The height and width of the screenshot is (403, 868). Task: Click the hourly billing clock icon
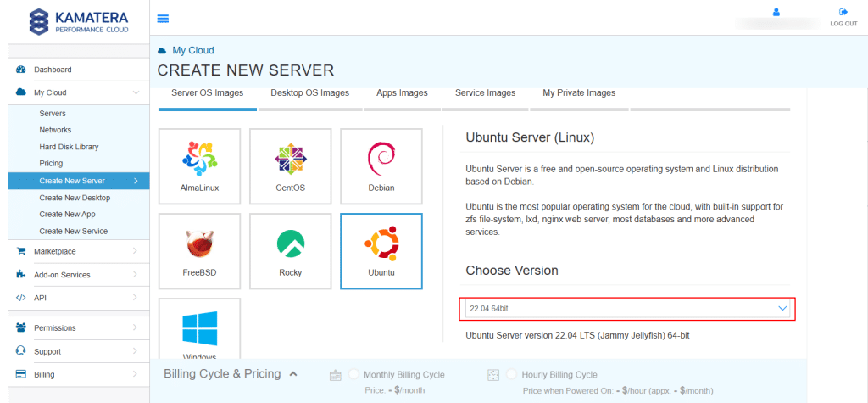[x=493, y=375]
